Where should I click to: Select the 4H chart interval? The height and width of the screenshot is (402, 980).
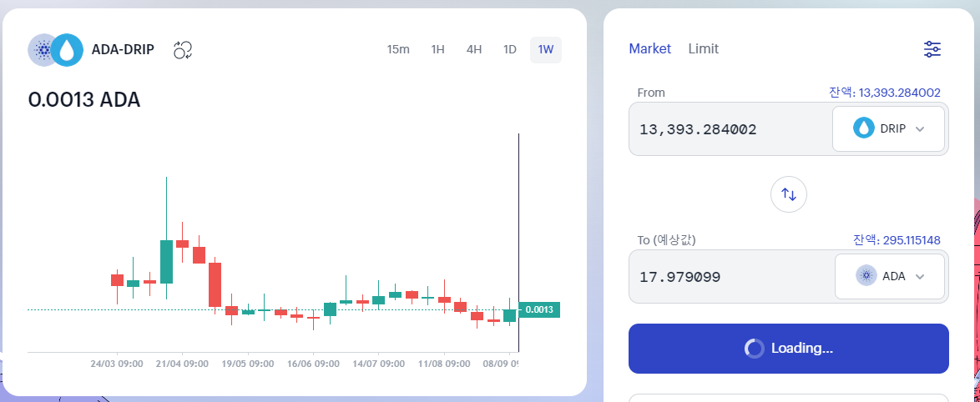[474, 49]
